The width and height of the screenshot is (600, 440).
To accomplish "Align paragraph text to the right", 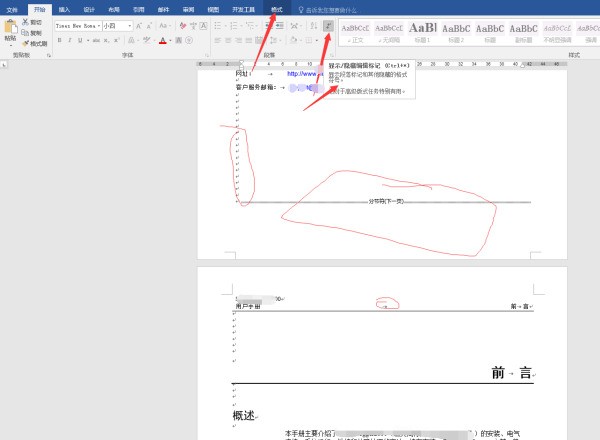I will click(238, 40).
